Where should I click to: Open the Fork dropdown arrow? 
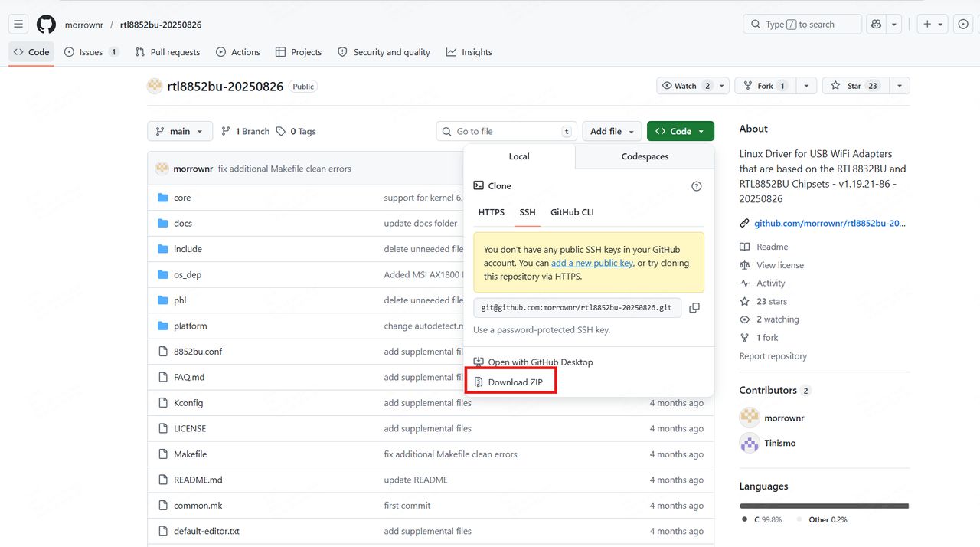[x=806, y=86]
